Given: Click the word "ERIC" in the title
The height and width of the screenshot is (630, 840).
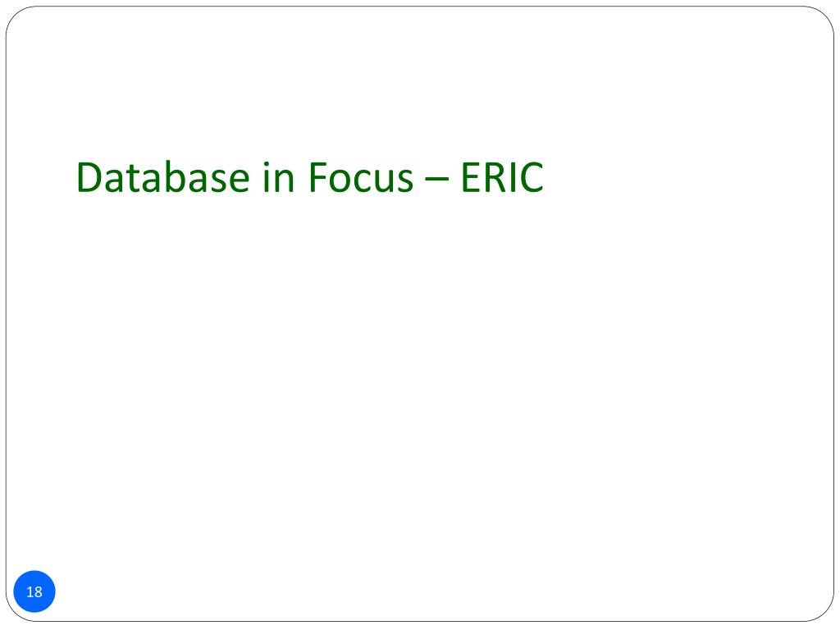Looking at the screenshot, I should point(501,178).
